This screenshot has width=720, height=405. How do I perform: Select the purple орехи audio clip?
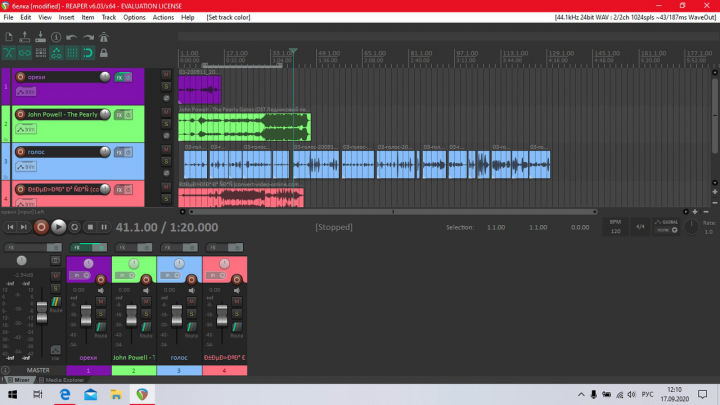[x=200, y=90]
